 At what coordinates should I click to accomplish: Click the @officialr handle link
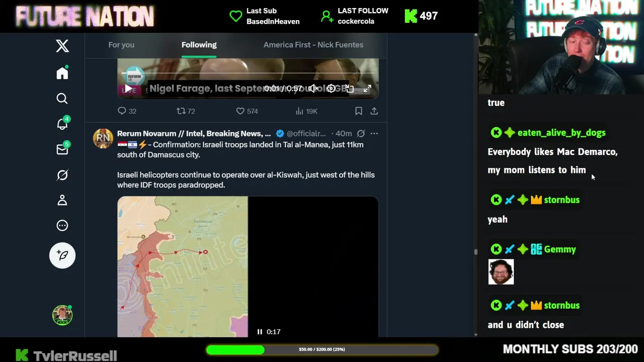[x=306, y=134]
